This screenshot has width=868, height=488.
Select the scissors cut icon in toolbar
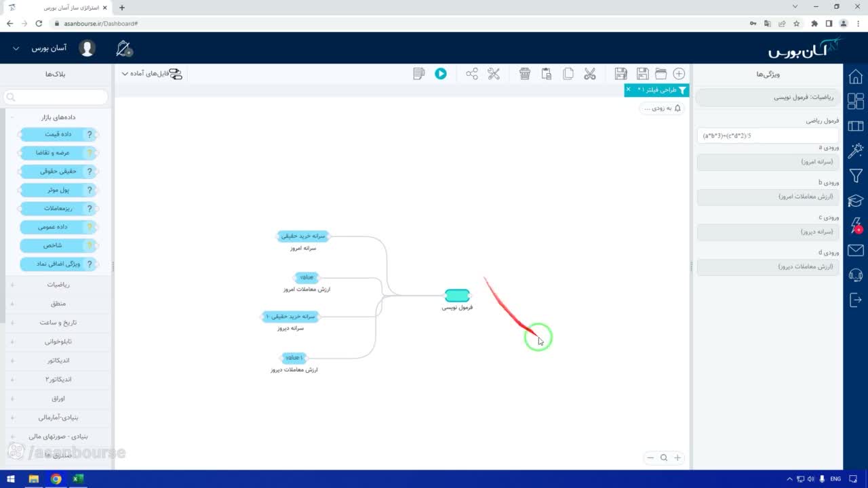point(589,74)
